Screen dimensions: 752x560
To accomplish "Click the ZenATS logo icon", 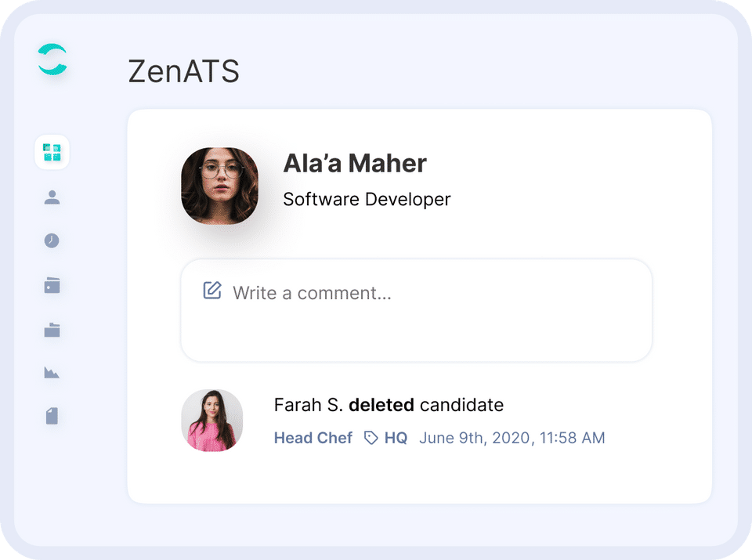I will pos(52,60).
